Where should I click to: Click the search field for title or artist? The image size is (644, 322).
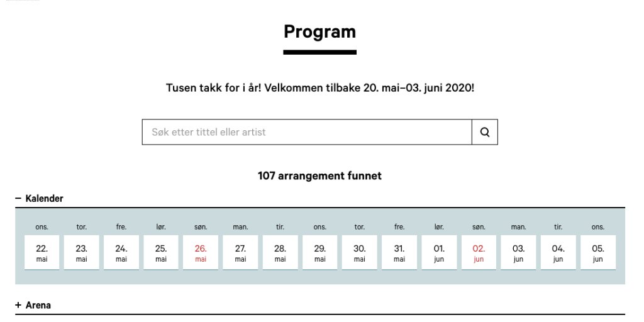click(x=307, y=132)
